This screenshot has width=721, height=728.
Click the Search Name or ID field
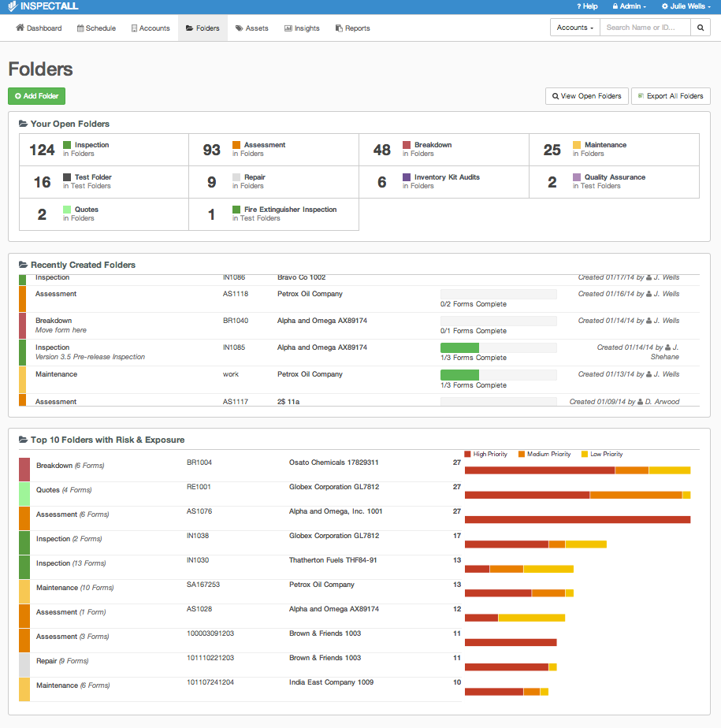645,28
